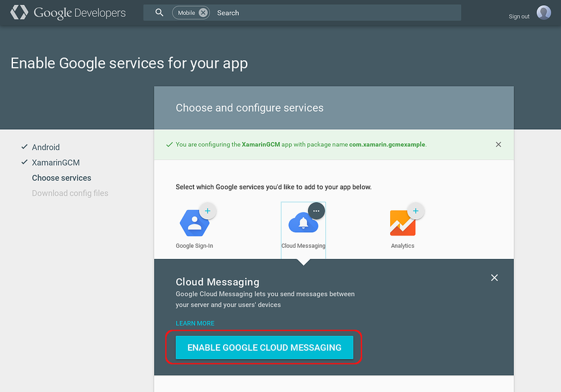
Task: Open the user profile avatar menu
Action: tap(543, 12)
